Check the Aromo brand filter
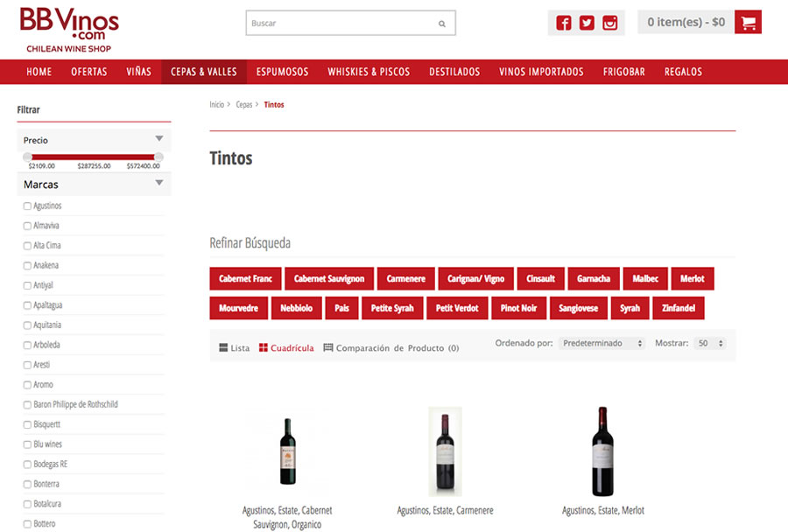Image resolution: width=788 pixels, height=532 pixels. [x=27, y=385]
